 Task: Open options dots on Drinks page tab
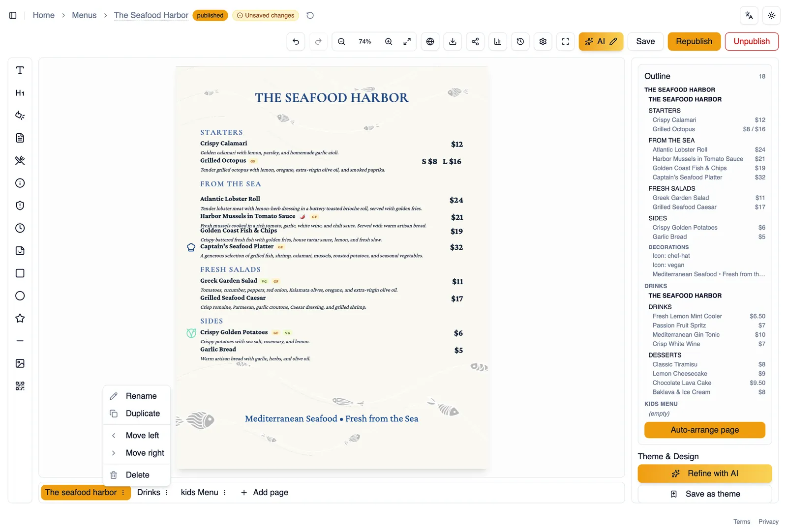click(x=167, y=492)
